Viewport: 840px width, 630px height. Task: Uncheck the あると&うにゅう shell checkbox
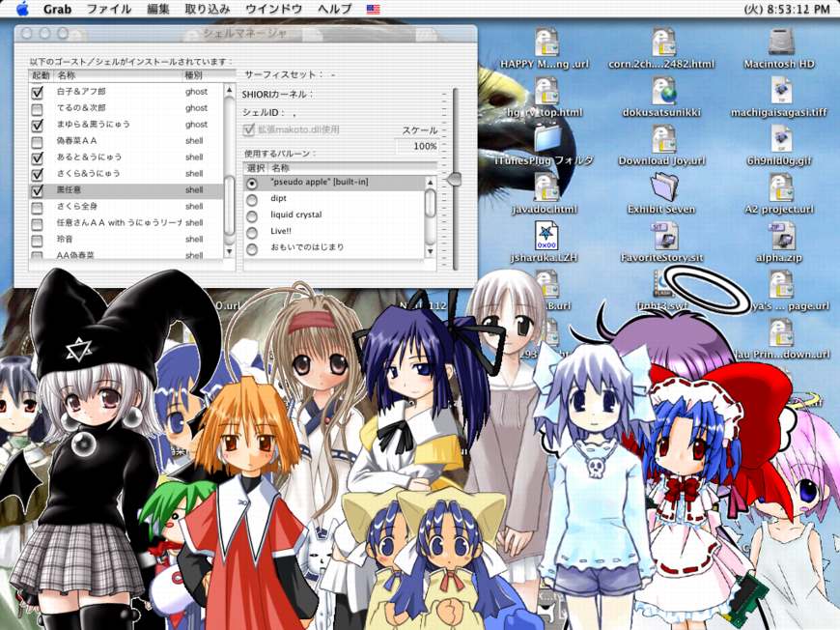[x=37, y=157]
